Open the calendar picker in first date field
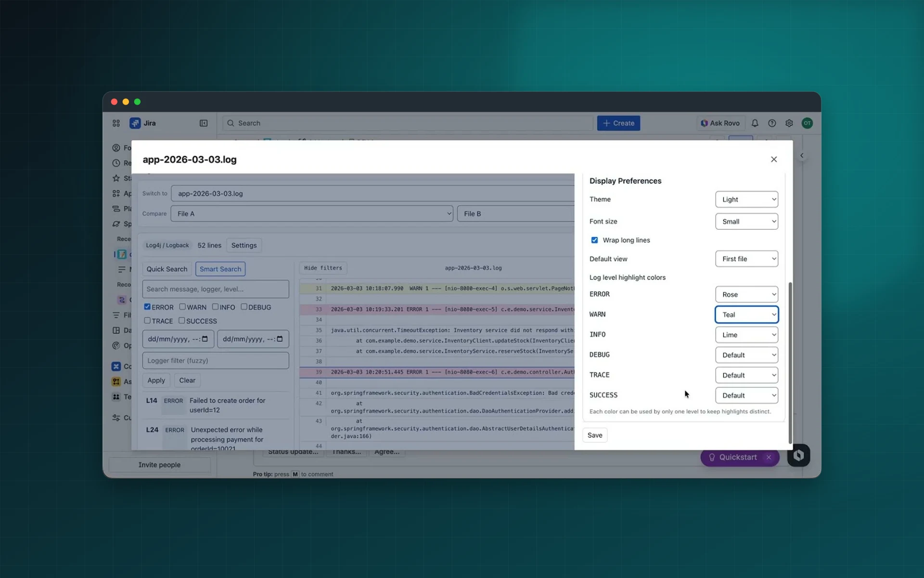The image size is (924, 578). pos(205,339)
